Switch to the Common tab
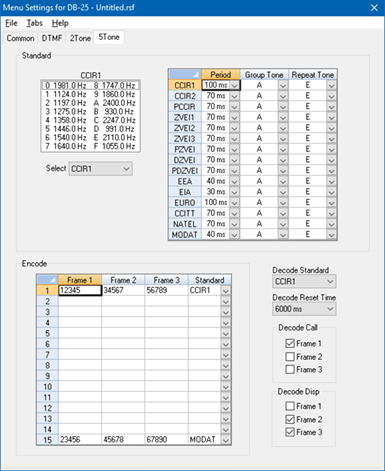Screen dimensions: 385x471 [20, 38]
